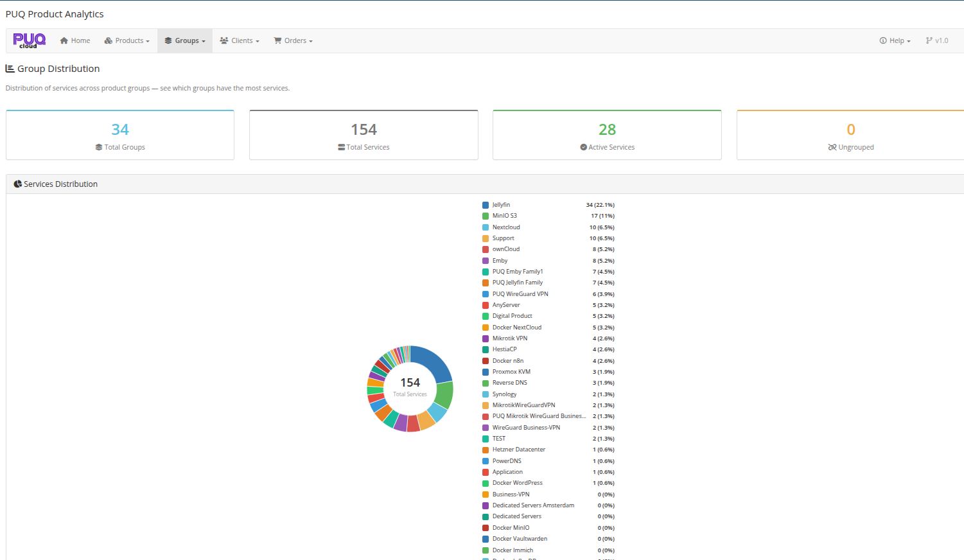
Task: Click the large blue Jellyfin donut segment
Action: coord(434,363)
